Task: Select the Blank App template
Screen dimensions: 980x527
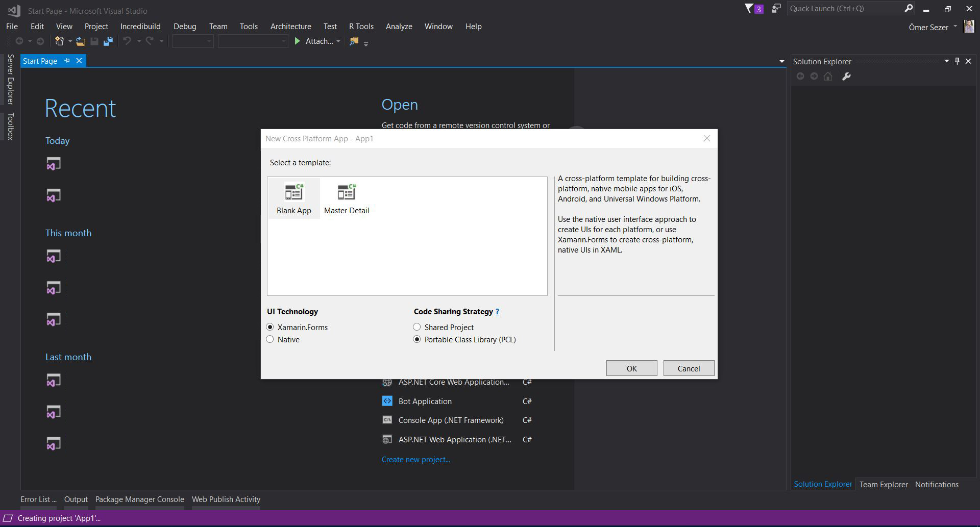Action: 294,198
